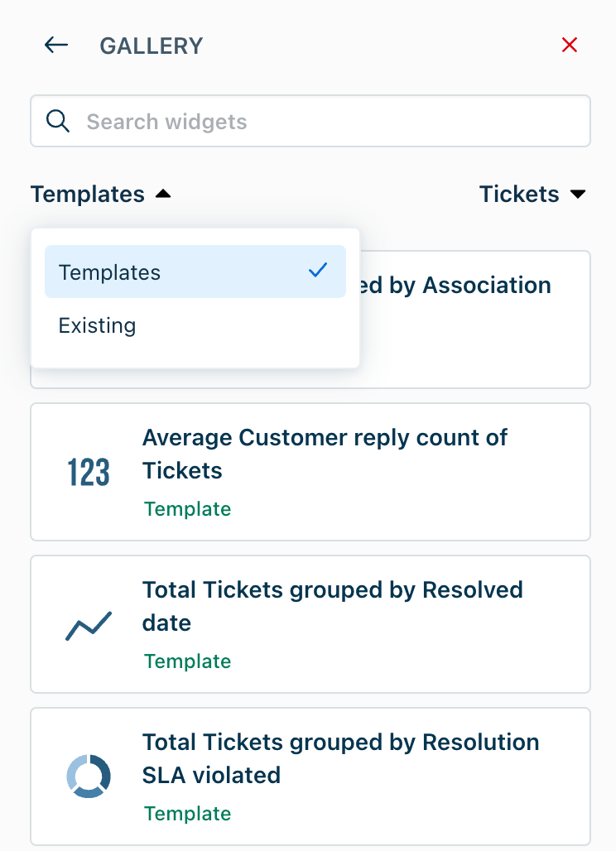Screen dimensions: 616x851
Task: Click the blue checkmark beside Templates
Action: click(318, 271)
